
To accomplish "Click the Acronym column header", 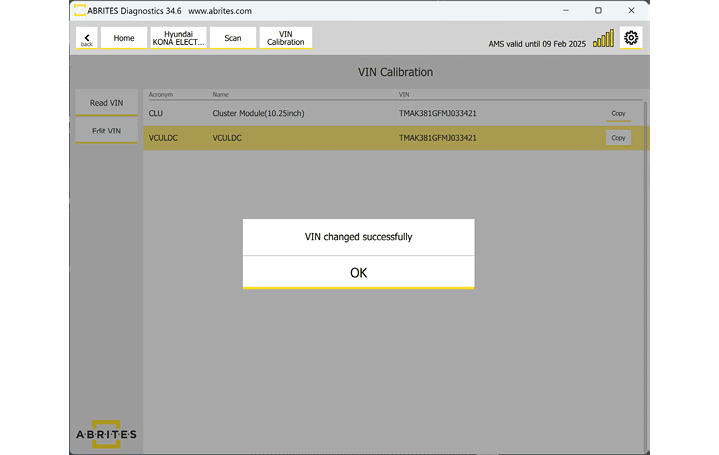I will pos(161,95).
